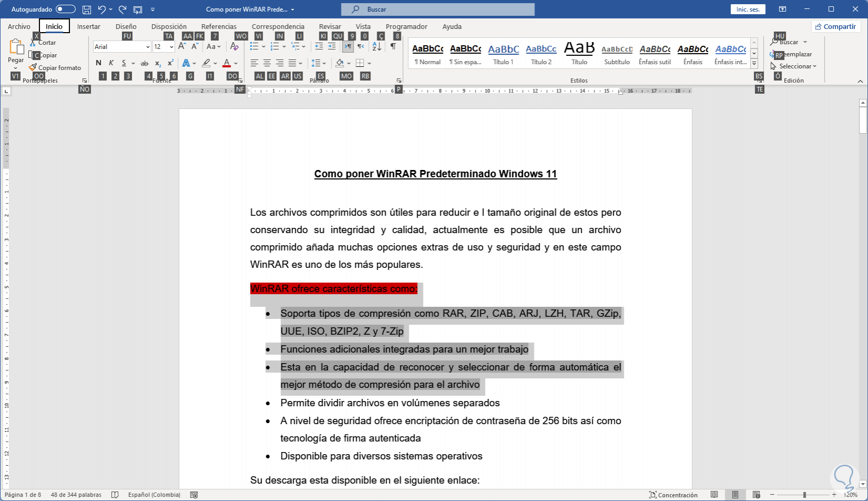
Task: Click the Cortar scissors button
Action: (43, 43)
